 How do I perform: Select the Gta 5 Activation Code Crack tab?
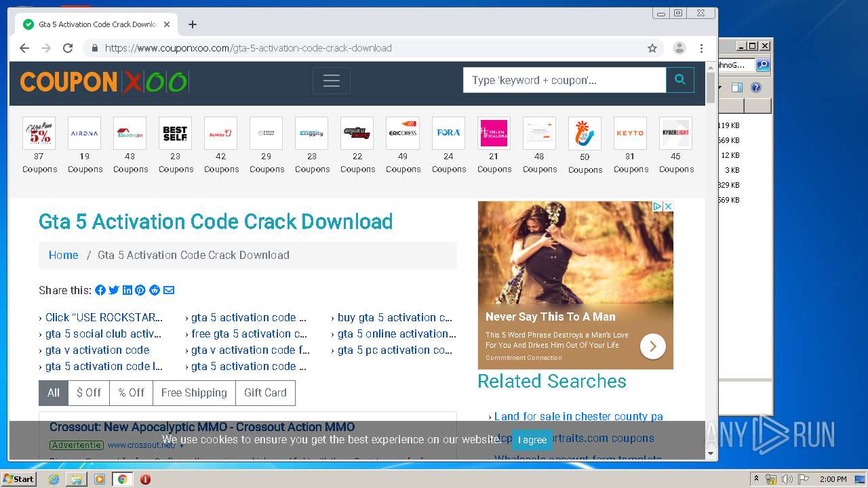[96, 24]
